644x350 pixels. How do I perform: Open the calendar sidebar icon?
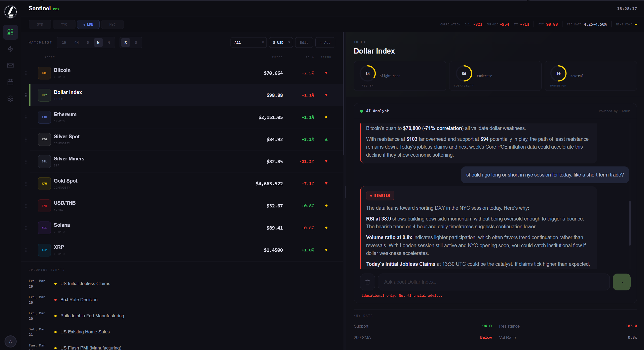[10, 82]
